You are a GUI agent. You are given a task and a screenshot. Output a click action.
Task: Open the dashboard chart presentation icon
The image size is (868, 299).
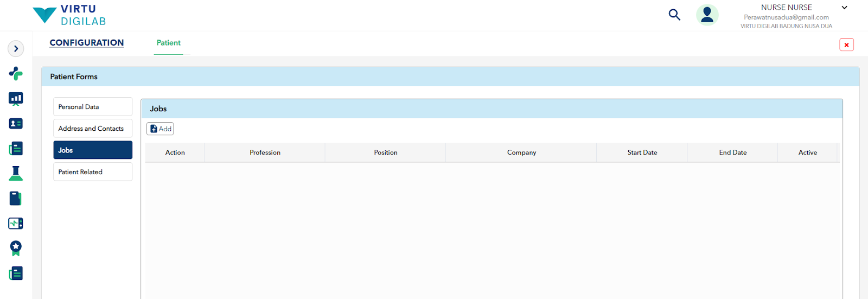pos(16,99)
